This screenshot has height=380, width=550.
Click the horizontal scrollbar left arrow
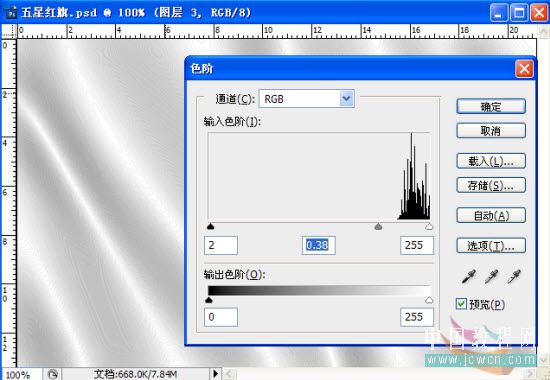229,374
